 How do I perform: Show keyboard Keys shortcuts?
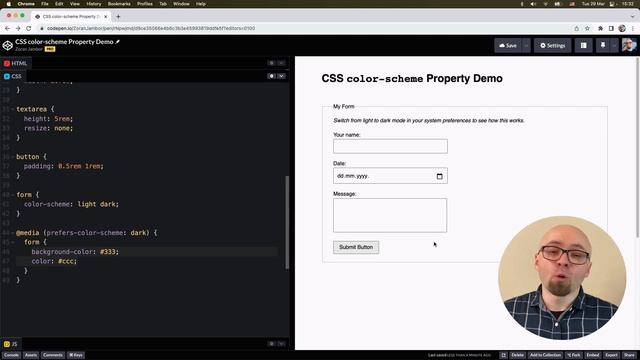click(x=76, y=355)
